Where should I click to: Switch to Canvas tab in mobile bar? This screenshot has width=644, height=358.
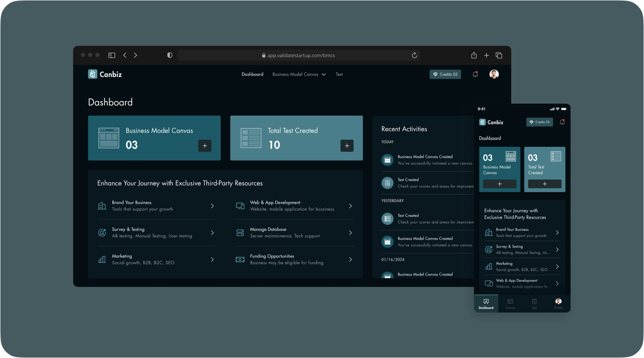tap(510, 304)
